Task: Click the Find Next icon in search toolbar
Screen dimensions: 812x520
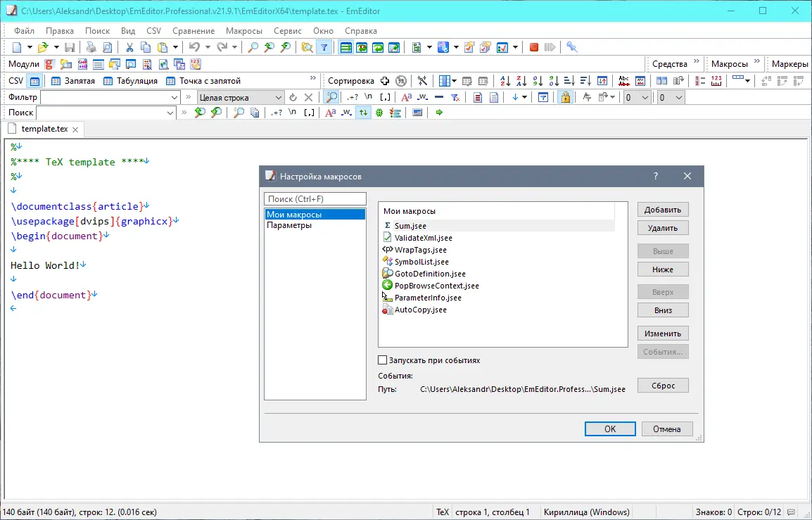Action: pyautogui.click(x=217, y=113)
